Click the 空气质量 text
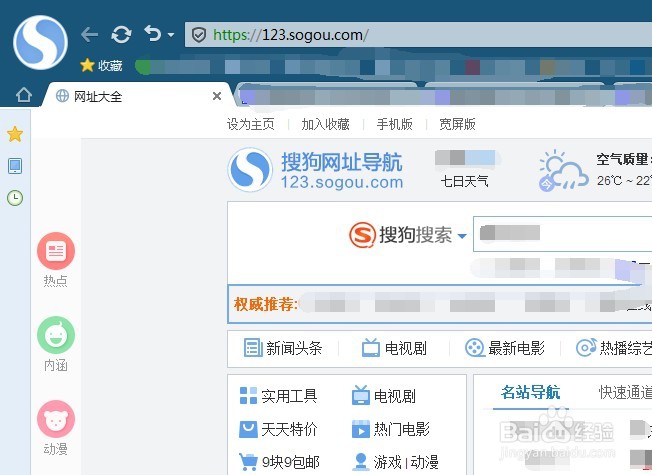652x475 pixels. 624,159
